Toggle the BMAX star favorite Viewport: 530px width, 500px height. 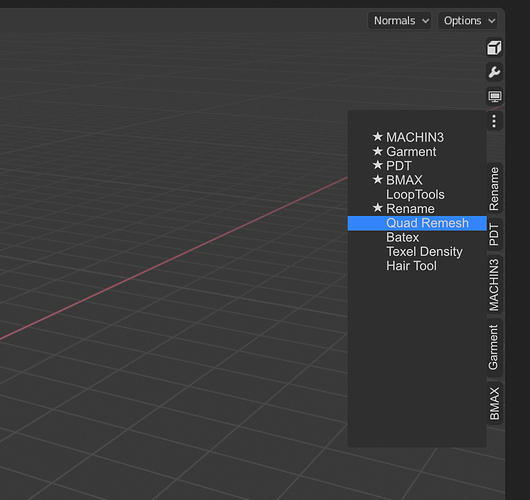coord(378,180)
